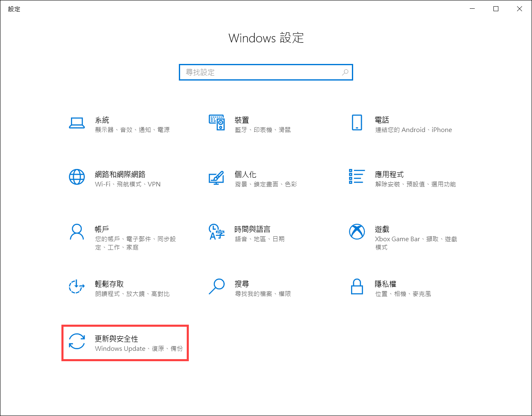
Task: Maximize the 設定 window
Action: pos(496,9)
